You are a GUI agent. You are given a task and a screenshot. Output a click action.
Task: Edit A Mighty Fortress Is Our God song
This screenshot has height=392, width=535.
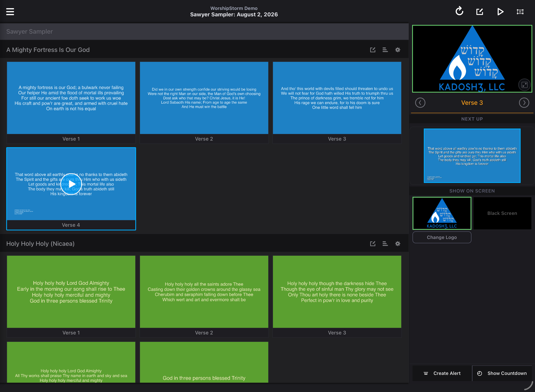[373, 50]
